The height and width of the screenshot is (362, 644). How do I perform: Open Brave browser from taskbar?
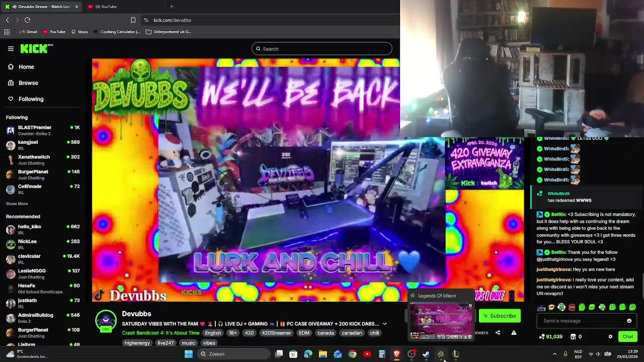point(396,354)
